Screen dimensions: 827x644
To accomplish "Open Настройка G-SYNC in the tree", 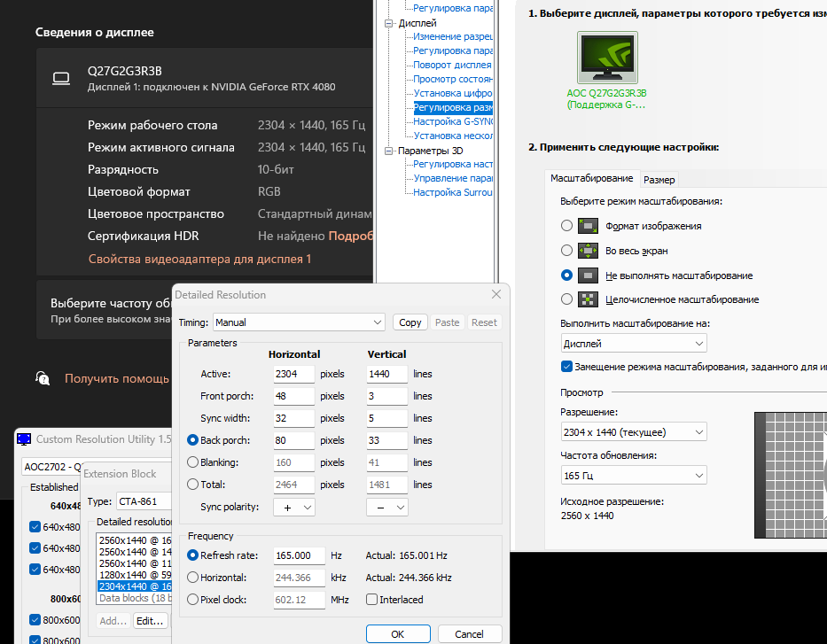I will (x=453, y=121).
